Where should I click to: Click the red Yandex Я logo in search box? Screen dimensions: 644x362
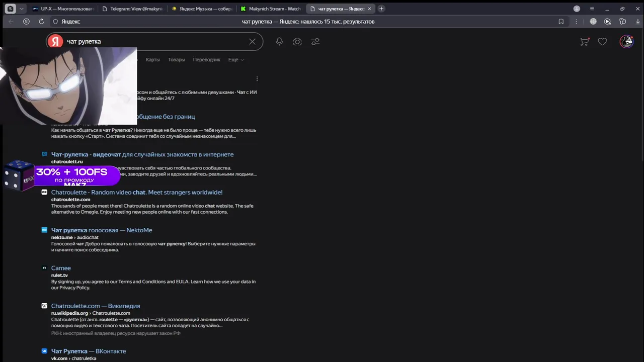pos(55,41)
